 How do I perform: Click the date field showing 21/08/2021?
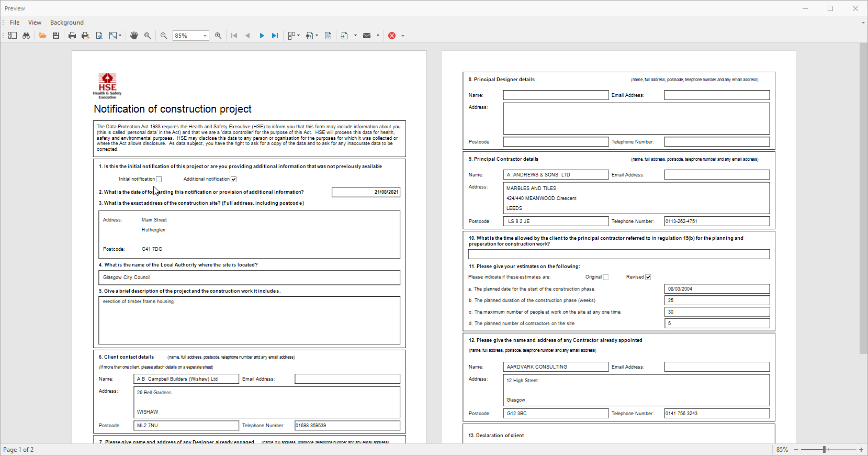click(366, 192)
